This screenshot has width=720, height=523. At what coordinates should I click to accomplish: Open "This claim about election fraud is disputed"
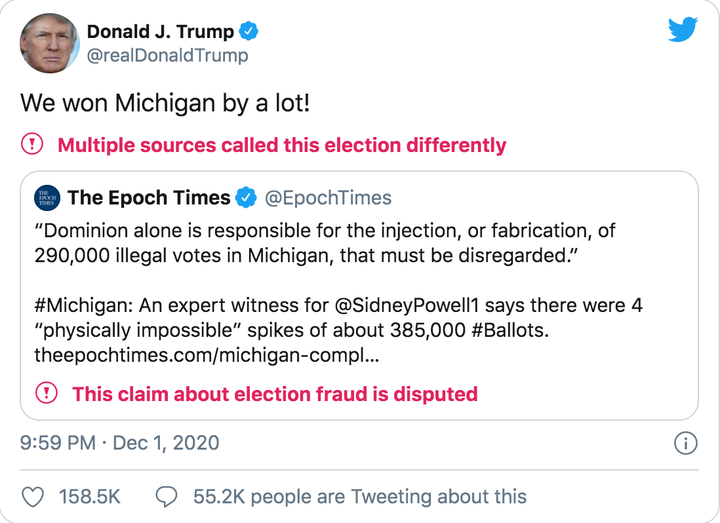point(275,394)
